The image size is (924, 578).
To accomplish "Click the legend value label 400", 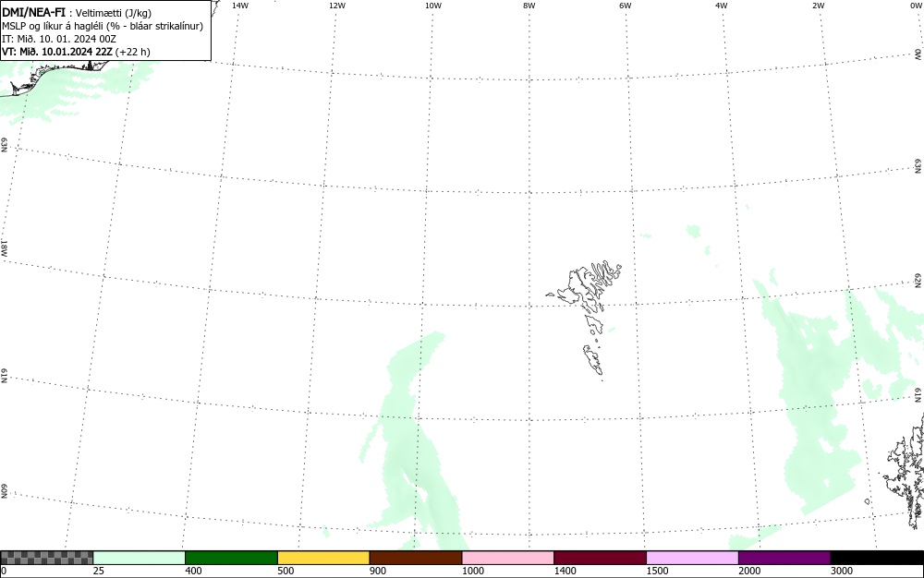I will (193, 571).
